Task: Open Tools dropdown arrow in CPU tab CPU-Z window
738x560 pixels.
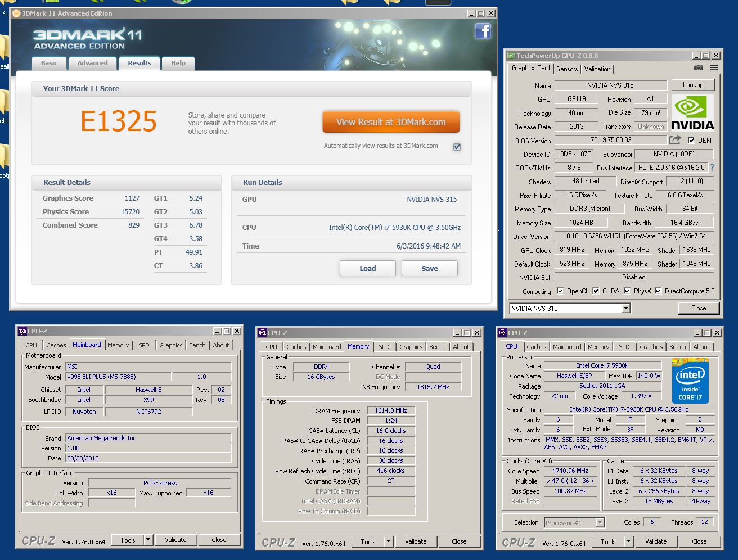Action: 629,541
